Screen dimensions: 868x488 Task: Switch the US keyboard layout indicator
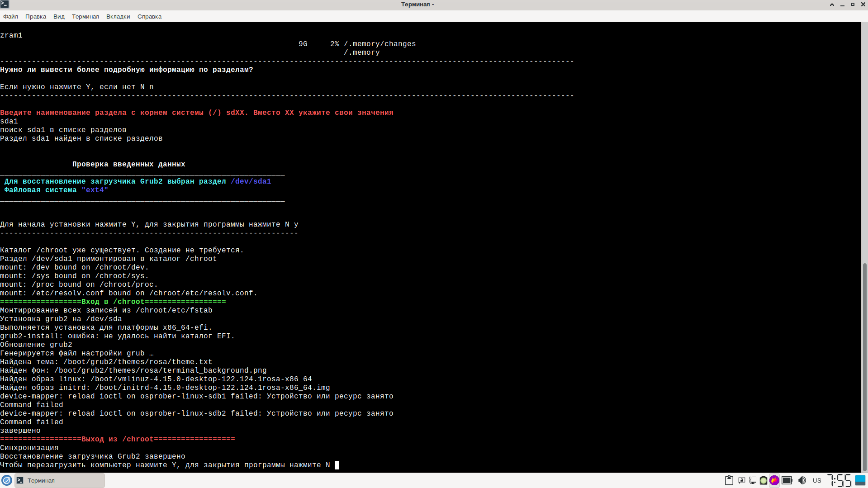pyautogui.click(x=817, y=480)
